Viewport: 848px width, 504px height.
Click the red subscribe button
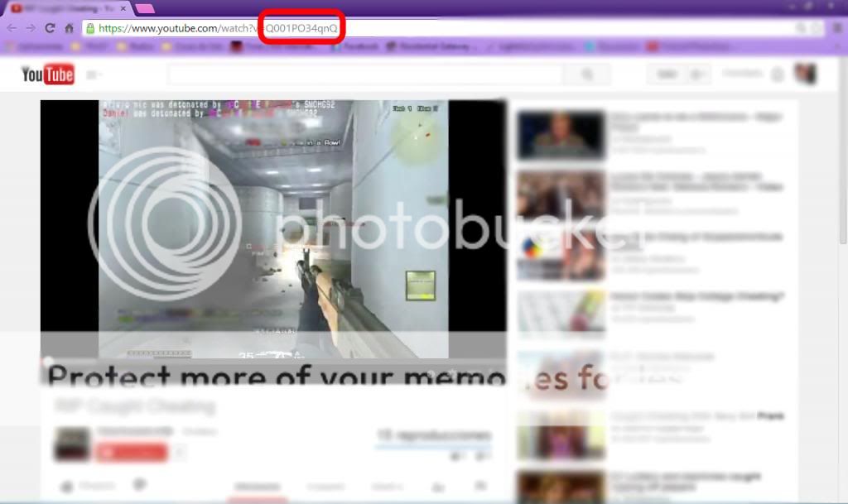[132, 452]
